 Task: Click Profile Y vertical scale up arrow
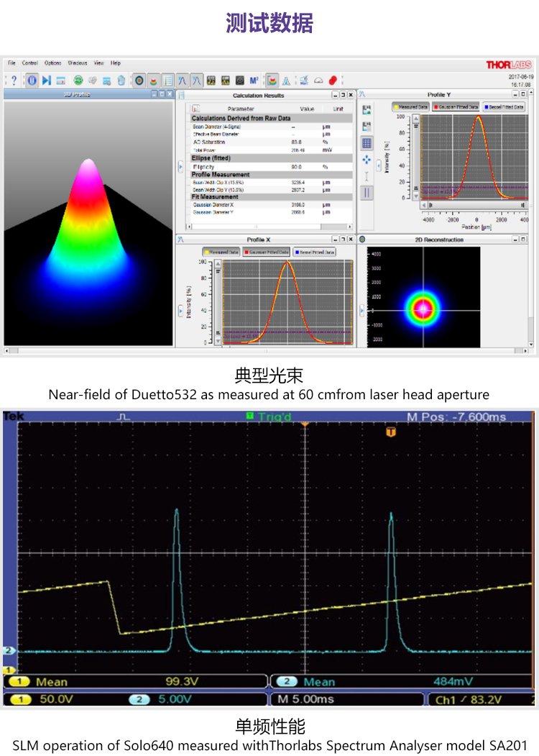click(416, 118)
